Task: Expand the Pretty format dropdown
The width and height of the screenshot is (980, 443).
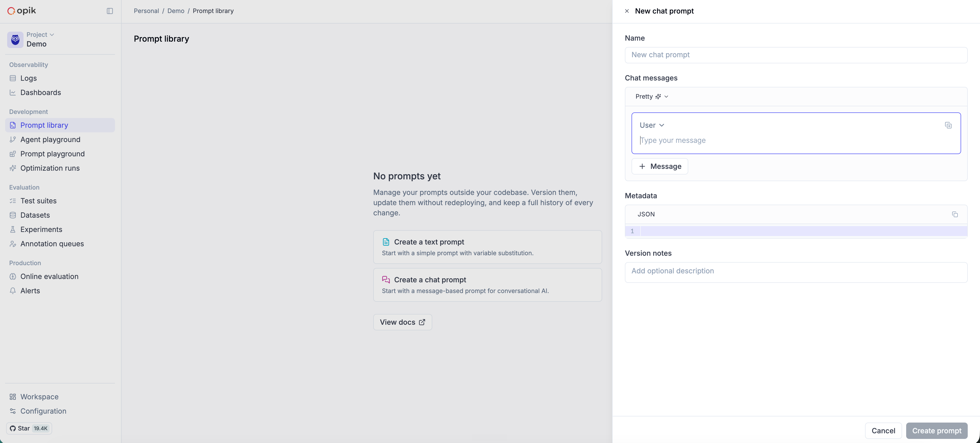Action: coord(652,97)
